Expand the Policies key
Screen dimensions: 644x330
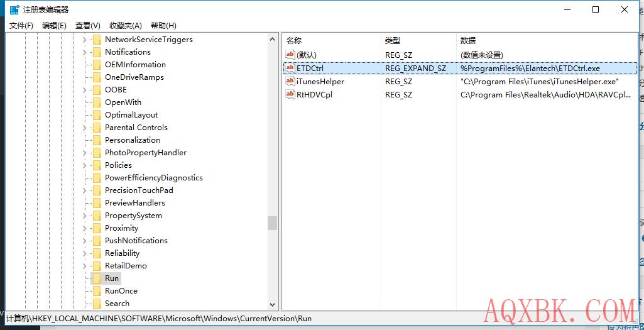tap(85, 165)
